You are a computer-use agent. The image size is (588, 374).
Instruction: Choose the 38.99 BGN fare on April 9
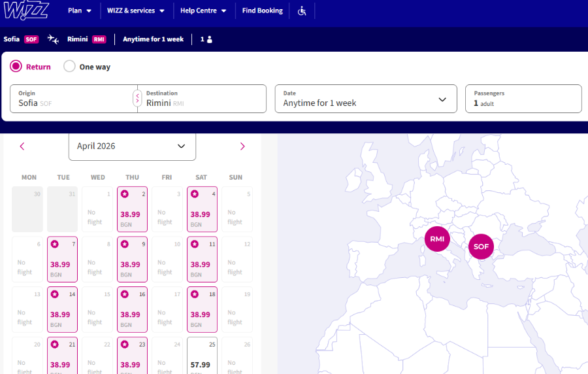pos(132,259)
